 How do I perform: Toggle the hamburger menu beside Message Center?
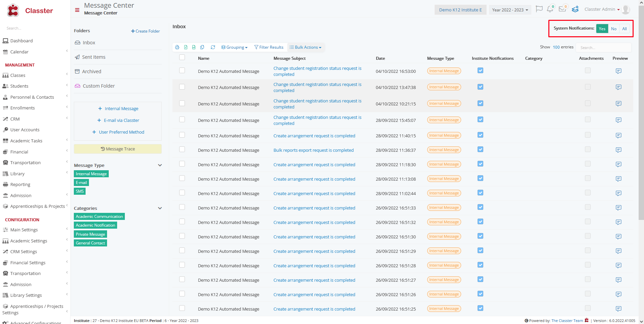[x=77, y=10]
